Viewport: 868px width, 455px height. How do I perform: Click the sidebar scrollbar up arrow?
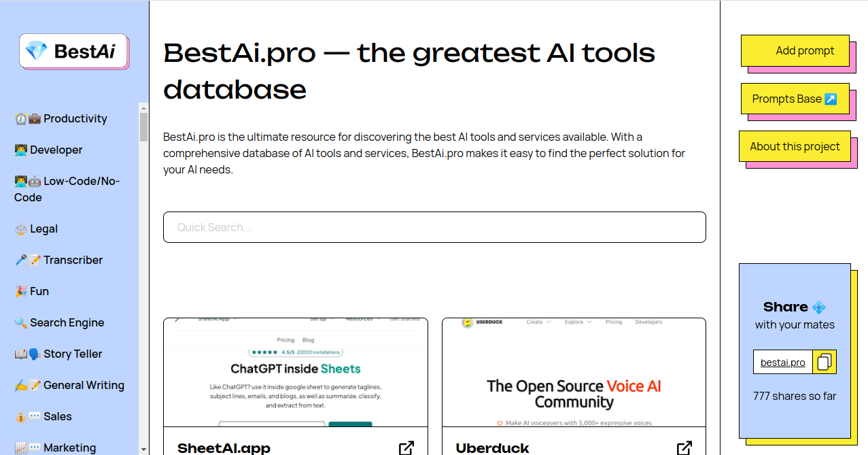[x=143, y=107]
